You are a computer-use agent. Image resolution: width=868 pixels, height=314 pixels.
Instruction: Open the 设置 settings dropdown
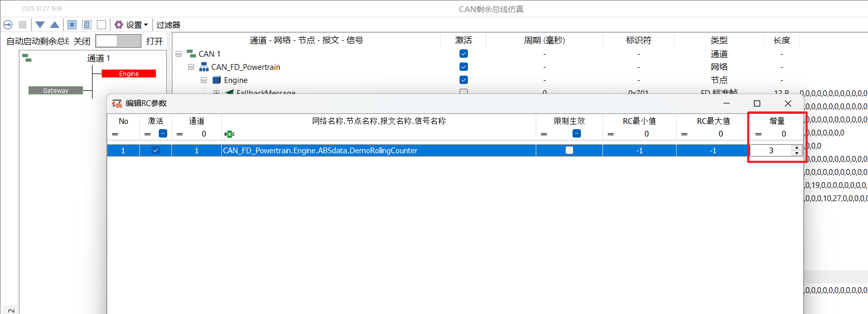(x=131, y=25)
